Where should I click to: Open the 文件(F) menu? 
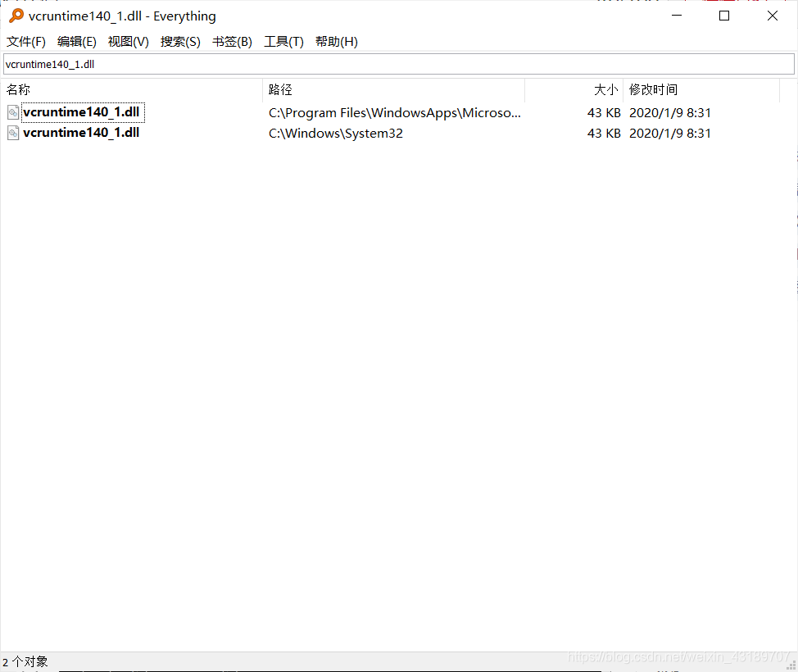coord(25,41)
